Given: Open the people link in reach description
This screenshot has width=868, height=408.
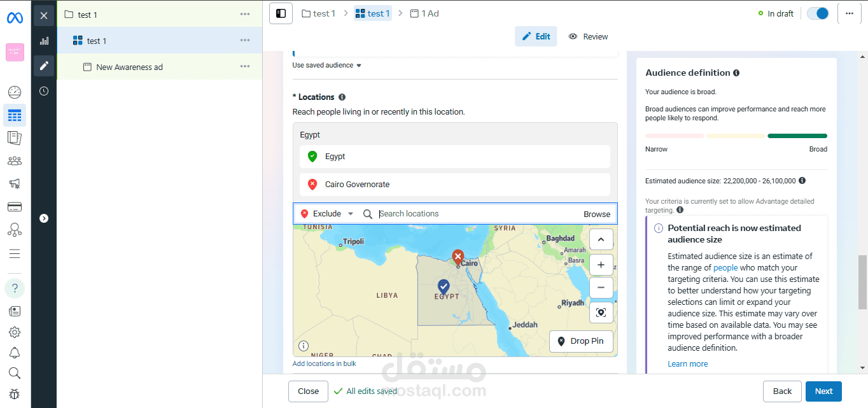Looking at the screenshot, I should pos(725,268).
